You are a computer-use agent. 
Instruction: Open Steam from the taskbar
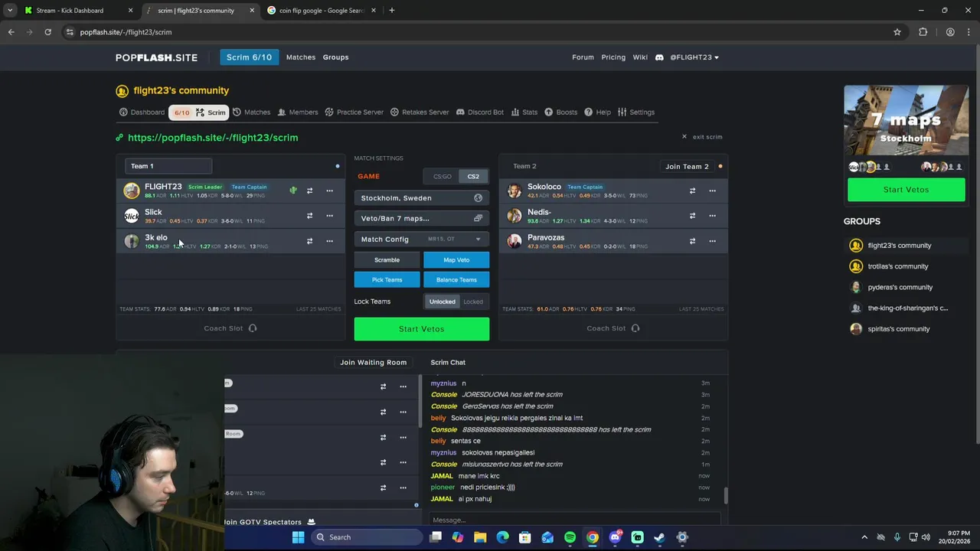tap(659, 537)
